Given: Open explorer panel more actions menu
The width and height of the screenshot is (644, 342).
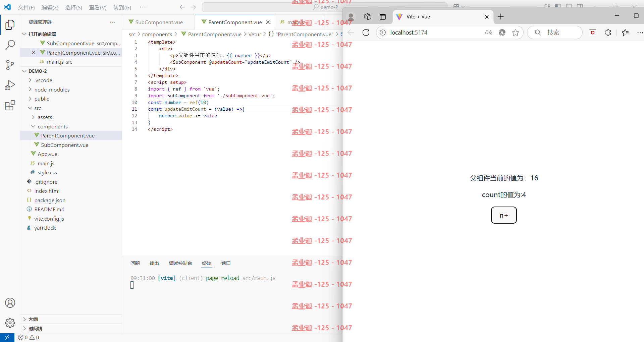Looking at the screenshot, I should 112,22.
